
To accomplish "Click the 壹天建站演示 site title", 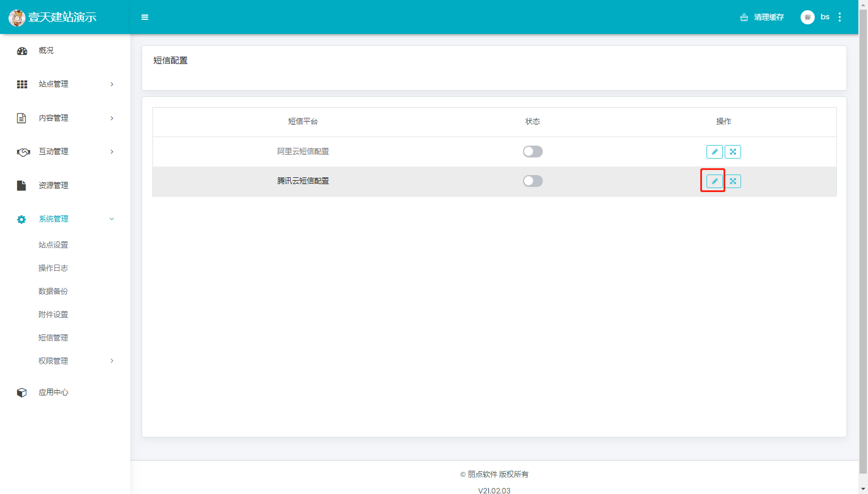I will 62,18.
